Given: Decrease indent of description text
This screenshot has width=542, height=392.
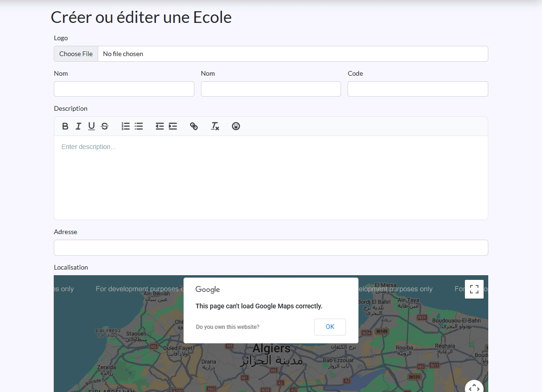Looking at the screenshot, I should (x=159, y=126).
